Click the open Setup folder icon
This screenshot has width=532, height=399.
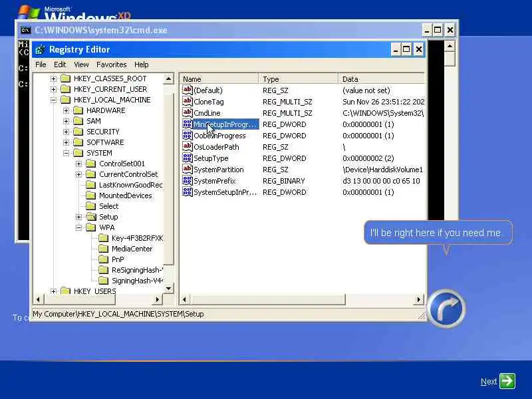91,217
